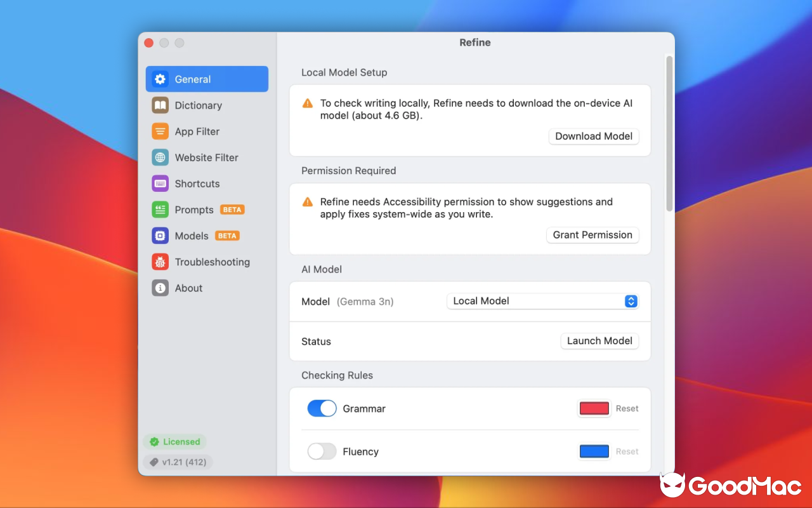Image resolution: width=812 pixels, height=508 pixels.
Task: Select the General settings gear icon
Action: pyautogui.click(x=159, y=79)
